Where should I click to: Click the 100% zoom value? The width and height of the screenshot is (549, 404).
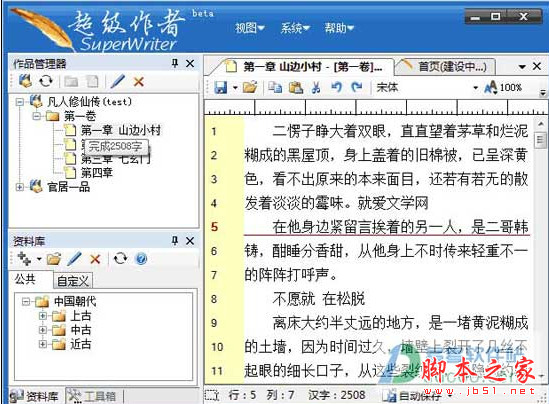510,87
